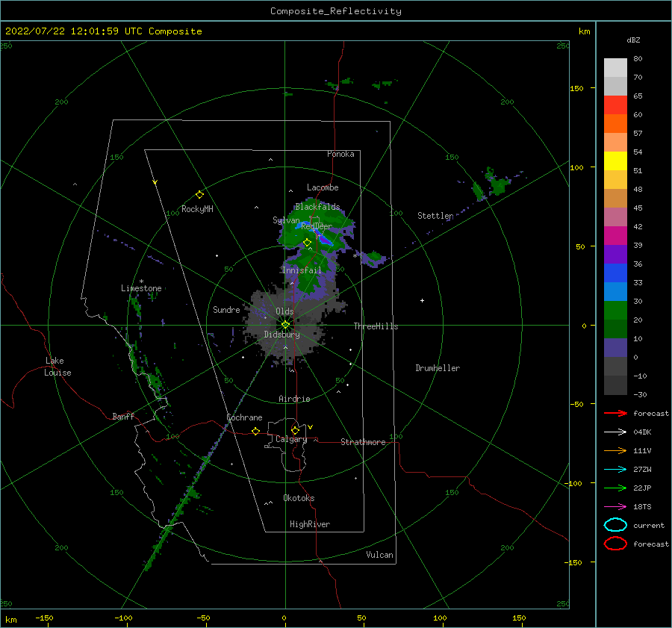
Task: Click the Lake Louise label
Action: coord(57,367)
